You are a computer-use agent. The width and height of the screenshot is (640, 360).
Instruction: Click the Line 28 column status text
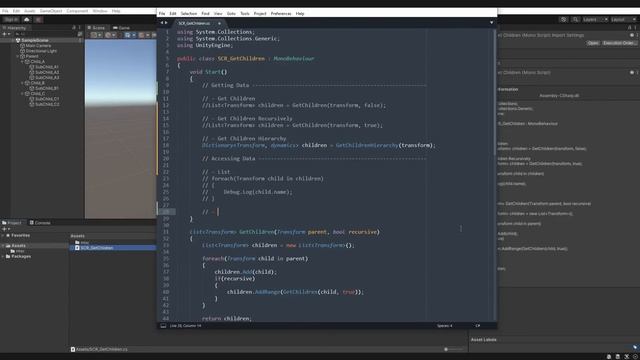click(185, 326)
